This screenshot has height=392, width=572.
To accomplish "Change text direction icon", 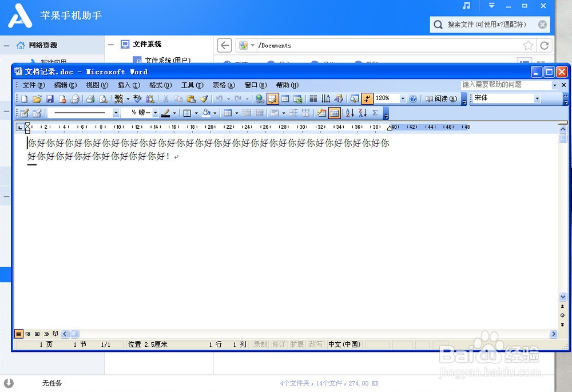I will [x=325, y=98].
